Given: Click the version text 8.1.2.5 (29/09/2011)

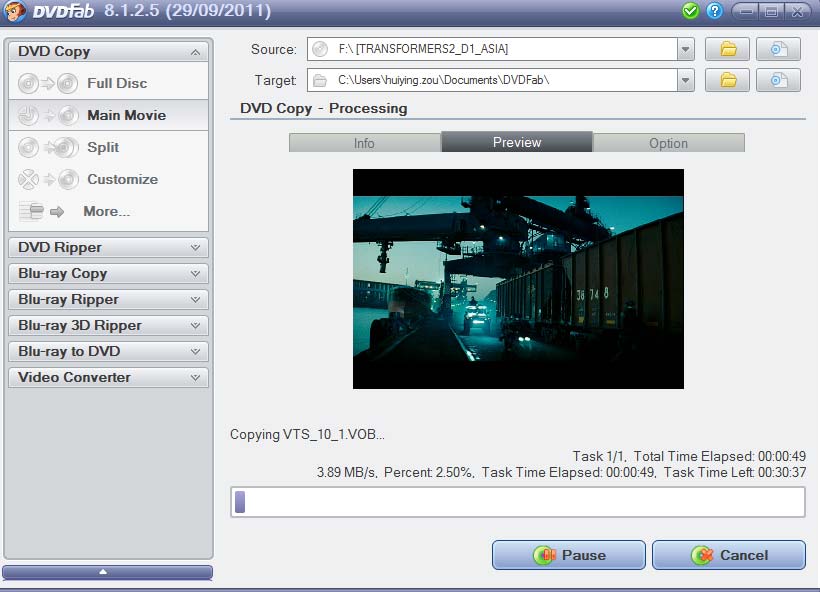Looking at the screenshot, I should [188, 11].
